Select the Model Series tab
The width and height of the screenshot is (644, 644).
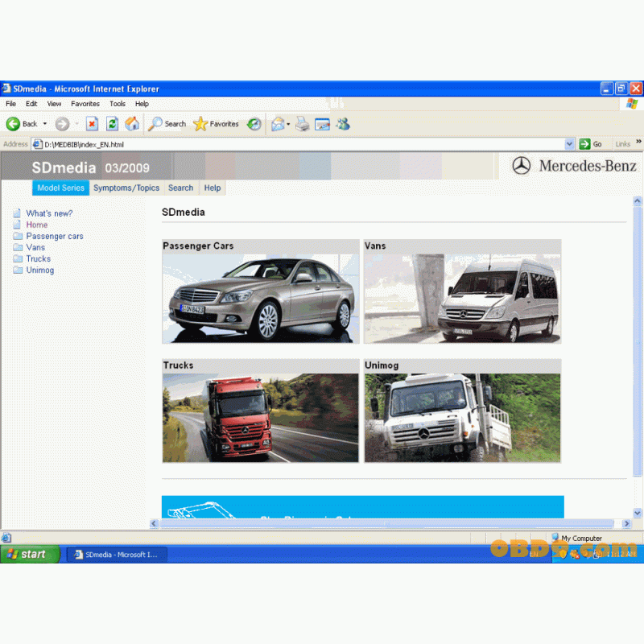[61, 188]
